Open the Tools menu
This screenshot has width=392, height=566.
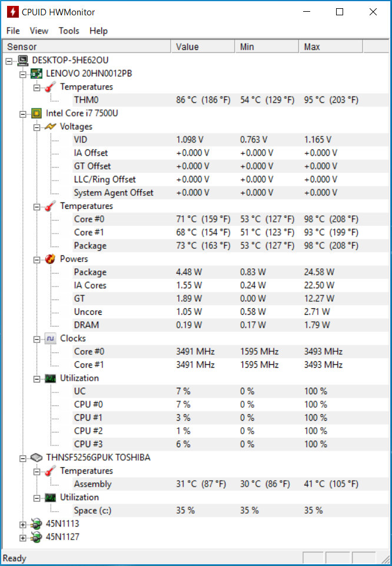click(x=69, y=31)
